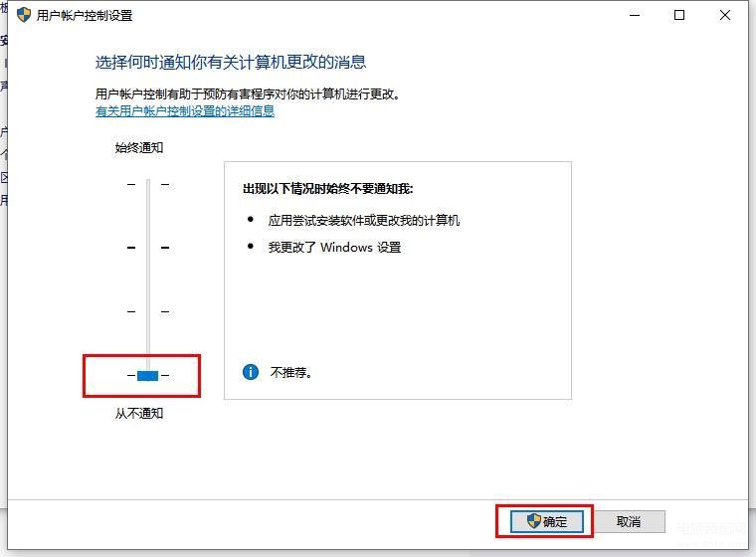Click the blue info icon beside 不推荐
The height and width of the screenshot is (557, 756).
[251, 372]
